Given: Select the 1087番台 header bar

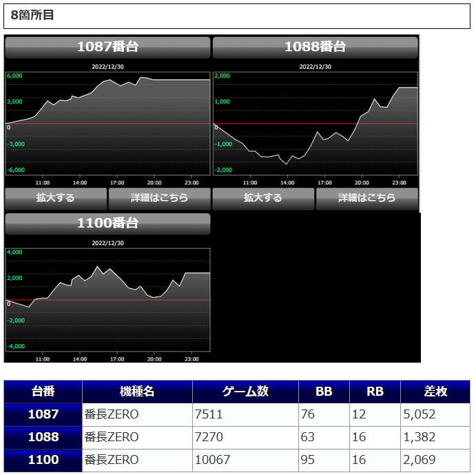Looking at the screenshot, I should tap(107, 47).
